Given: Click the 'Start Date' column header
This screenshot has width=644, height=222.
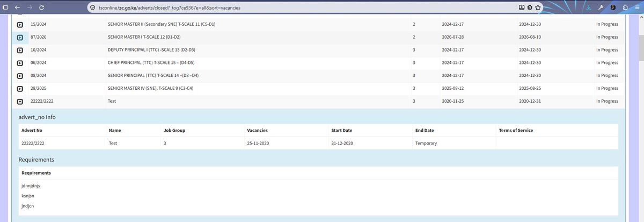Looking at the screenshot, I should tap(342, 130).
